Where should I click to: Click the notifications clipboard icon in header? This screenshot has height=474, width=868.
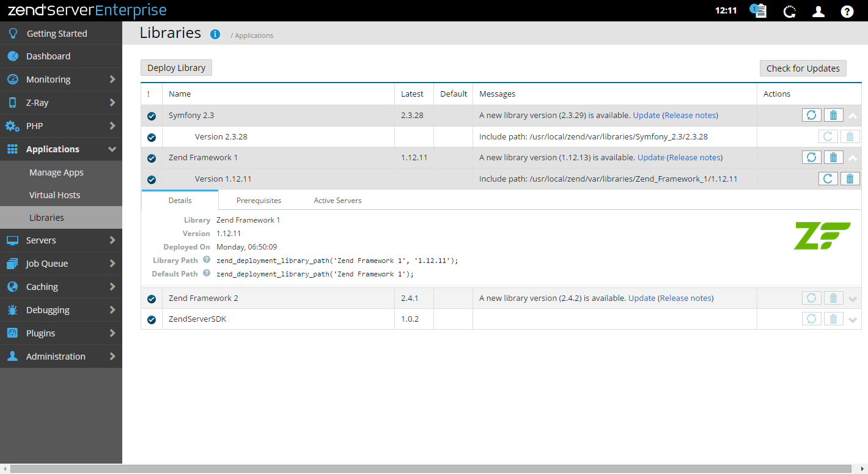tap(759, 11)
